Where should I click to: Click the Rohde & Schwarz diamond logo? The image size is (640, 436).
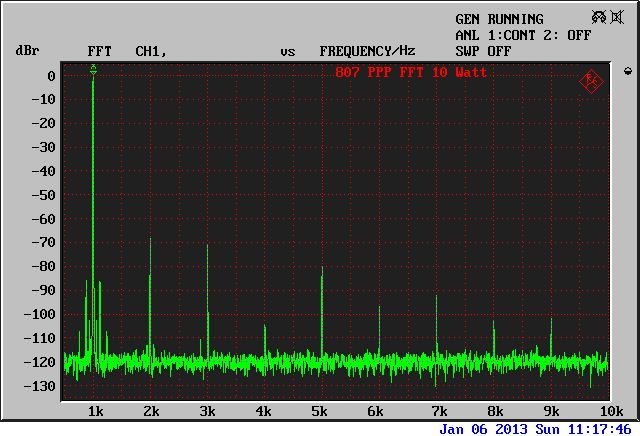point(592,81)
